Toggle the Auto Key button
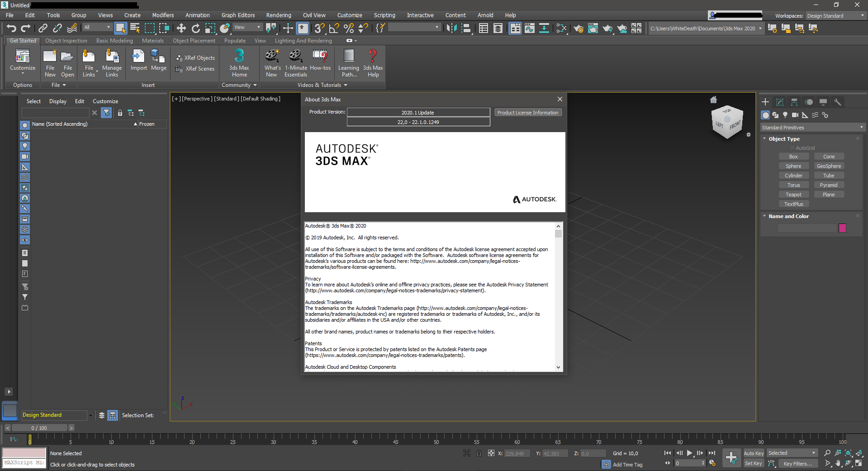Screen dimensions: 868x471 tap(754, 453)
